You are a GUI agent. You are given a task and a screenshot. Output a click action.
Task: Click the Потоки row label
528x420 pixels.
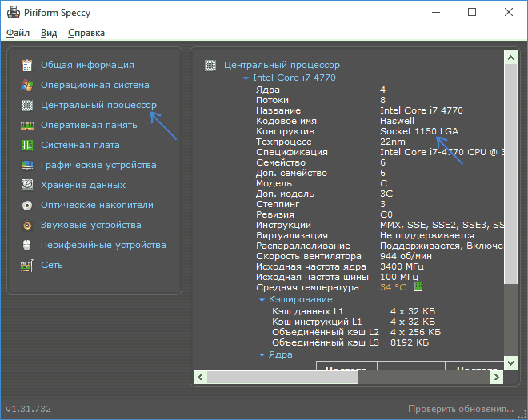click(x=272, y=100)
